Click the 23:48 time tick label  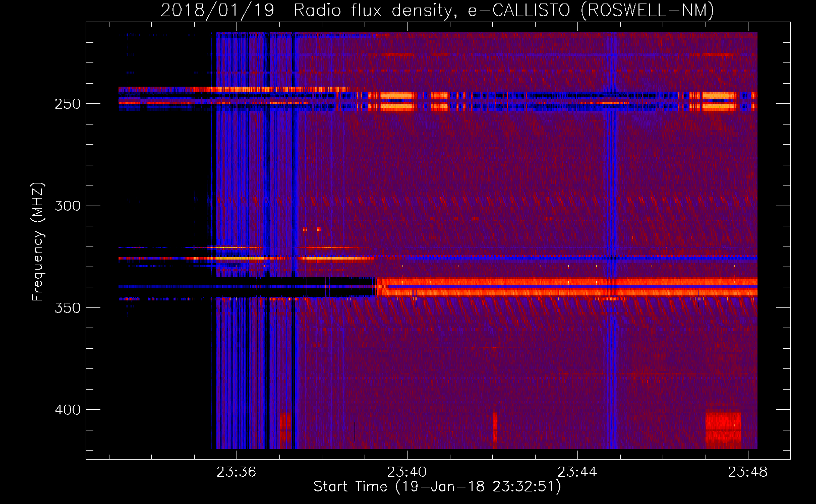point(748,472)
